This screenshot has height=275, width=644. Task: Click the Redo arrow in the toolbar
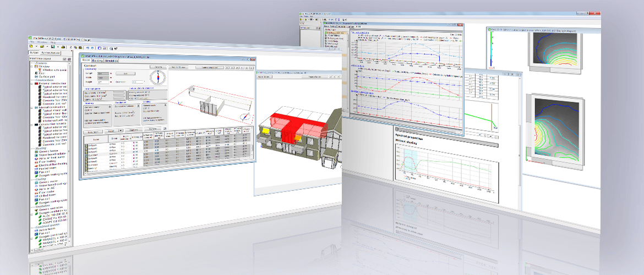click(92, 47)
